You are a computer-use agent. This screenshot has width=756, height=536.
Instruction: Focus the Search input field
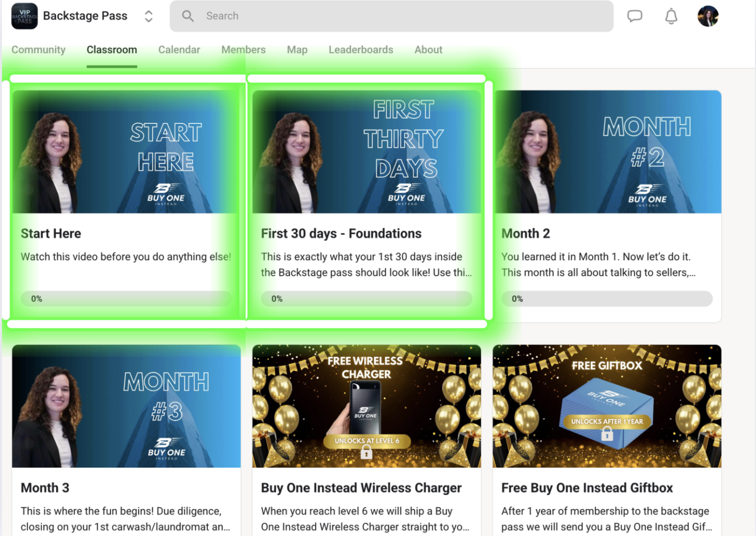click(x=392, y=16)
